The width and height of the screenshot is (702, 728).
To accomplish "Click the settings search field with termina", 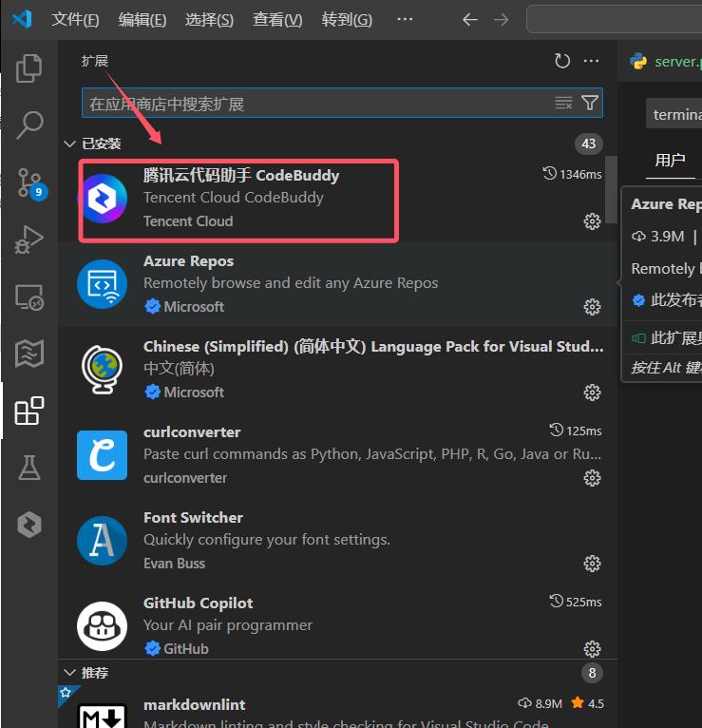I will coord(674,114).
